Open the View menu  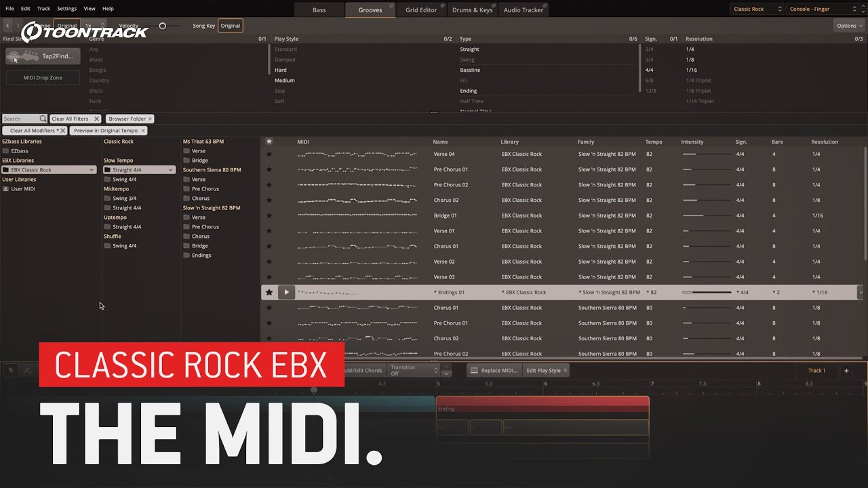pos(90,9)
